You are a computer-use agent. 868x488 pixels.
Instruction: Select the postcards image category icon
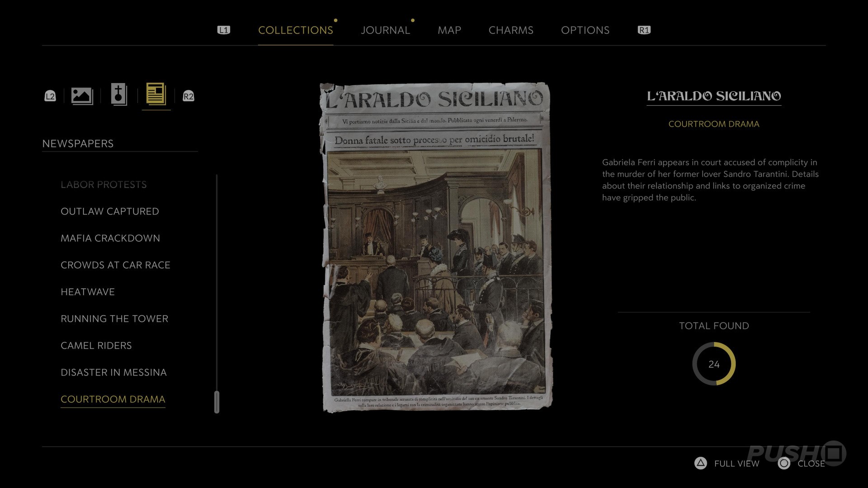click(82, 96)
